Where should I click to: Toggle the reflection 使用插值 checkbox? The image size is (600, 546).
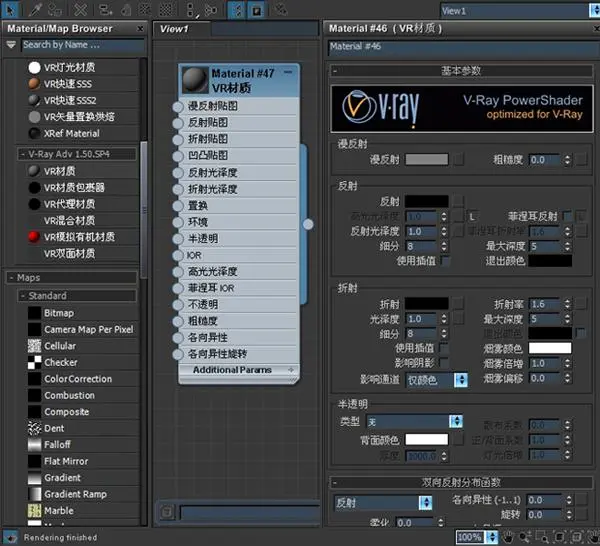point(445,261)
